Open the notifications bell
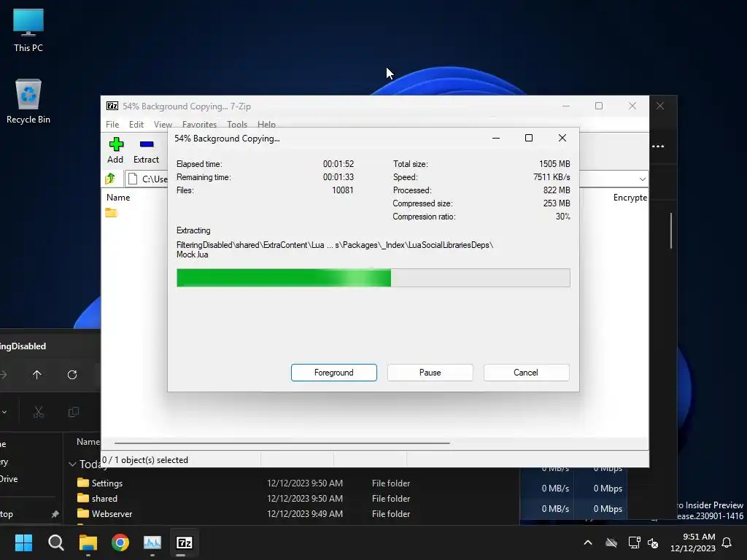The height and width of the screenshot is (560, 747). click(x=727, y=542)
